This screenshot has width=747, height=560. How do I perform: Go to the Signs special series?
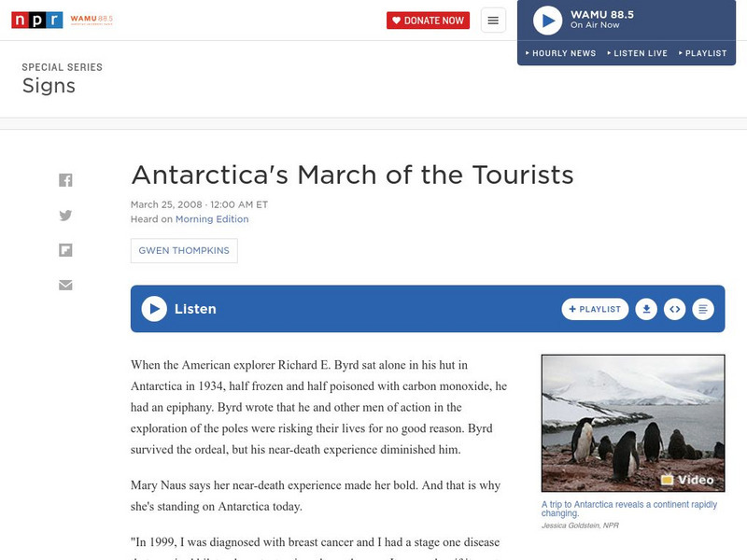(49, 87)
